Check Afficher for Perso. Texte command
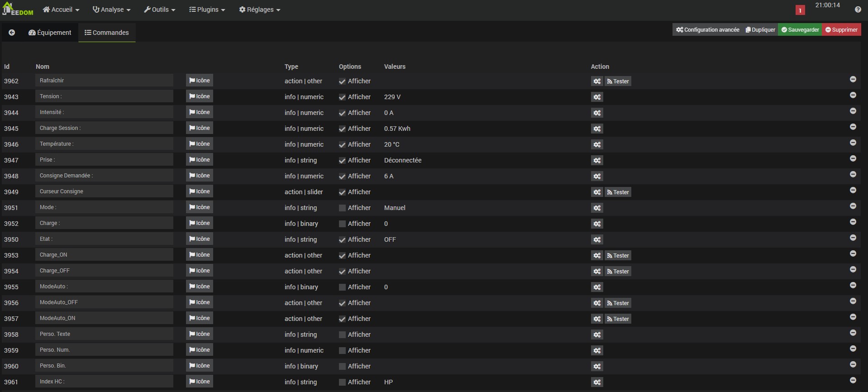Image resolution: width=868 pixels, height=392 pixels. 342,335
